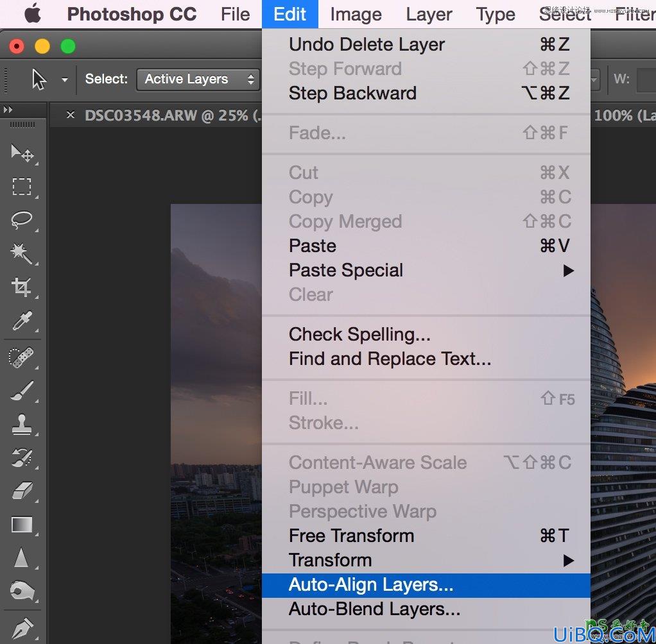Choose Check Spelling
The width and height of the screenshot is (656, 644).
(x=426, y=335)
